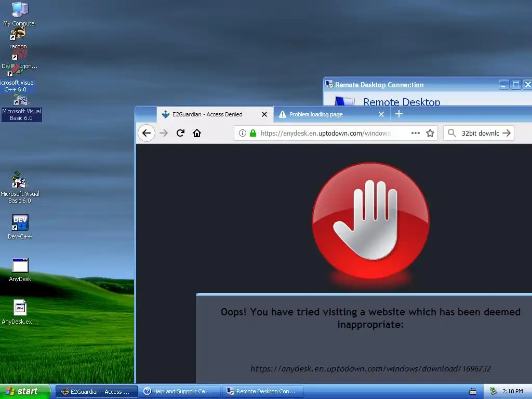Open the page actions three-dots menu
The height and width of the screenshot is (399, 532).
coord(415,133)
